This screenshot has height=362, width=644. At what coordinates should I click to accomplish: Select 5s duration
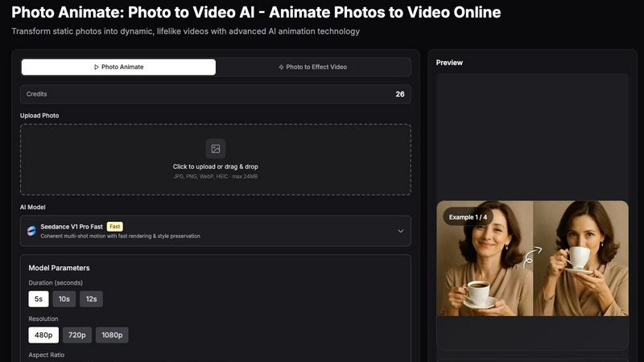click(x=39, y=298)
